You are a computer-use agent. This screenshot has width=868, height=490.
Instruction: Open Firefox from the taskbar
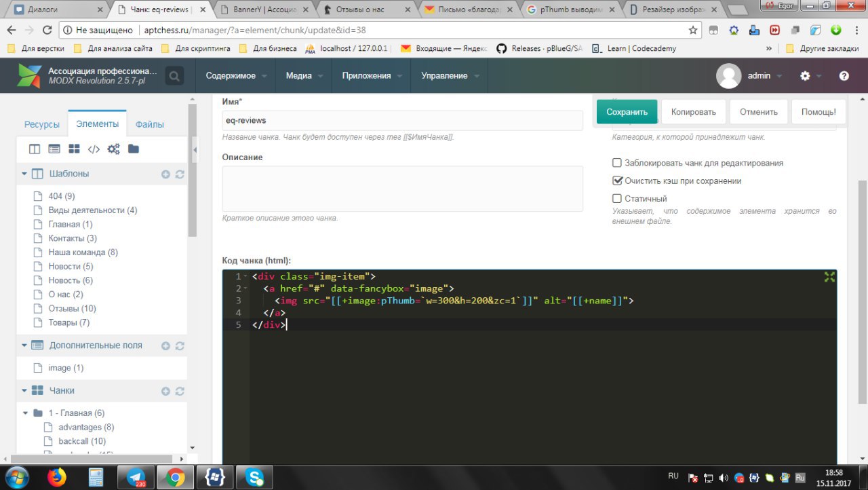pos(57,477)
